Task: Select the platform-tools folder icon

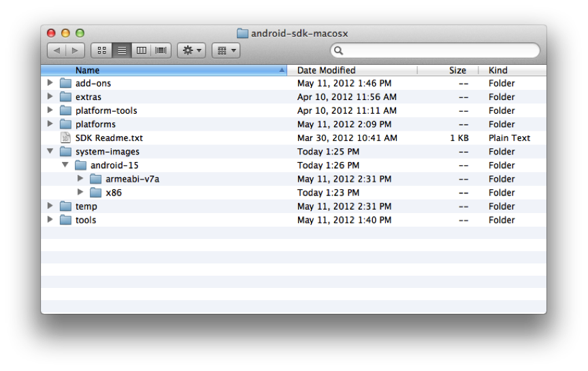Action: pyautogui.click(x=65, y=110)
